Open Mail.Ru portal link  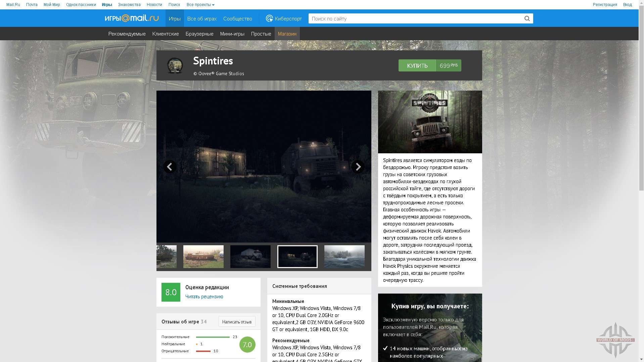coord(13,5)
